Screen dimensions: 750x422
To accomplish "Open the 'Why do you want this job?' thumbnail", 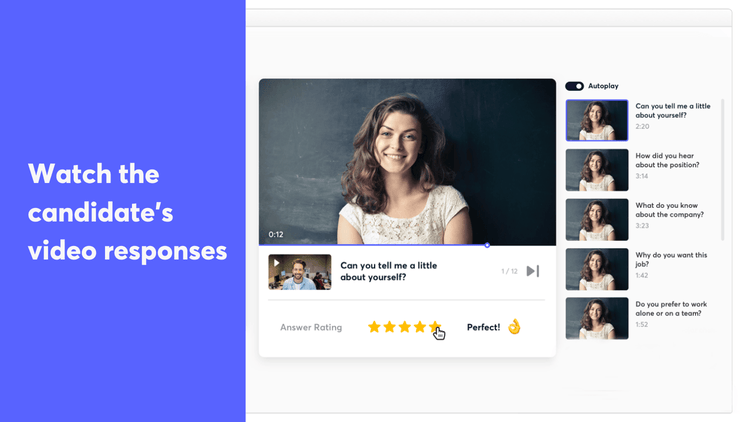I will pyautogui.click(x=596, y=269).
